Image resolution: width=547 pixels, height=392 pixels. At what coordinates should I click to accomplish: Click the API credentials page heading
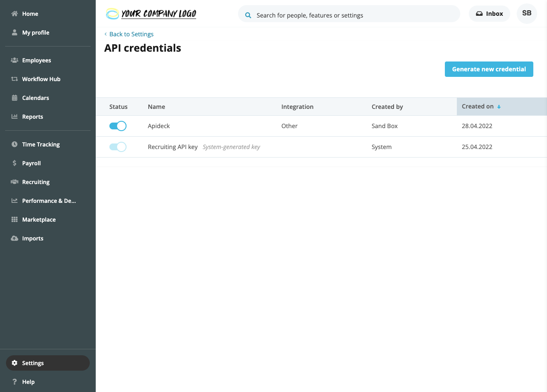143,48
